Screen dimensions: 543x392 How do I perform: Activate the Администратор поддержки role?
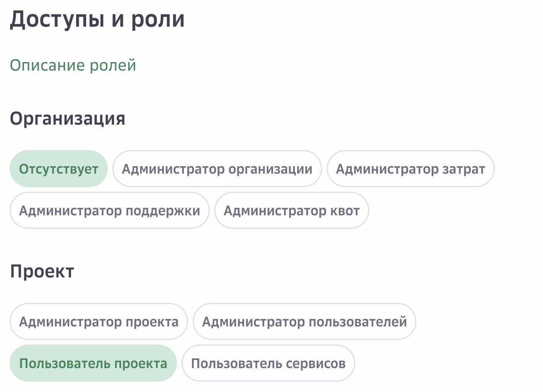tap(110, 210)
